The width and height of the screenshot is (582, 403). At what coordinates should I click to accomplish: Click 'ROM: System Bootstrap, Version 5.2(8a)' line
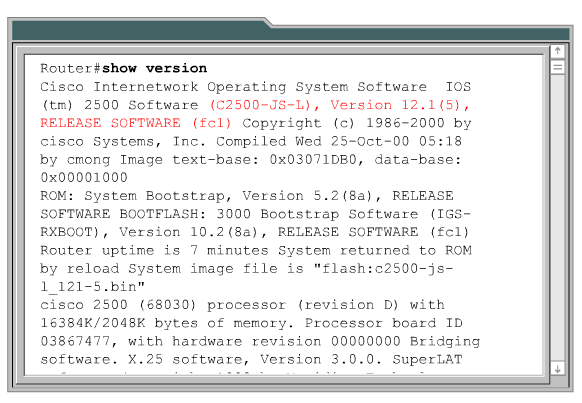point(206,196)
